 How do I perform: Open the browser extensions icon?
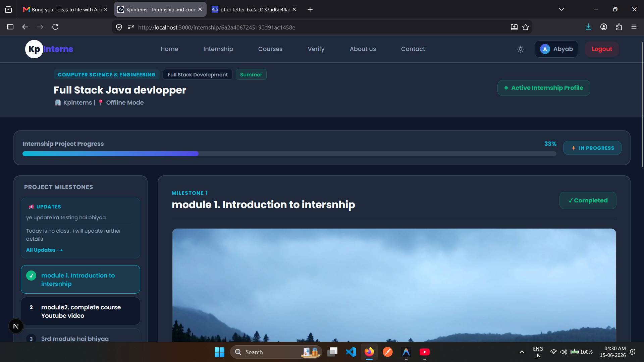coord(619,27)
